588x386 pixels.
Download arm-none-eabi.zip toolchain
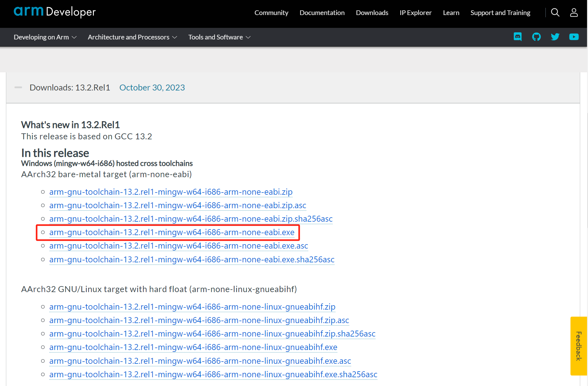point(171,192)
